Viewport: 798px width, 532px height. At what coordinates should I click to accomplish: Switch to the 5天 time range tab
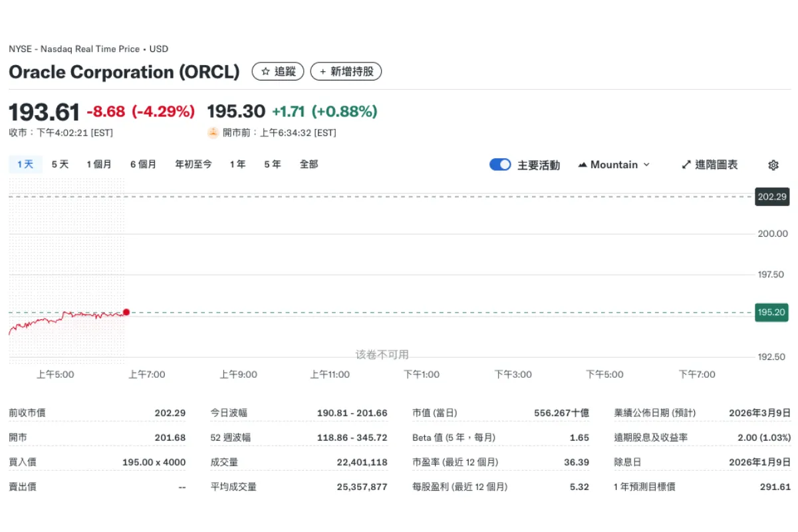tap(59, 164)
